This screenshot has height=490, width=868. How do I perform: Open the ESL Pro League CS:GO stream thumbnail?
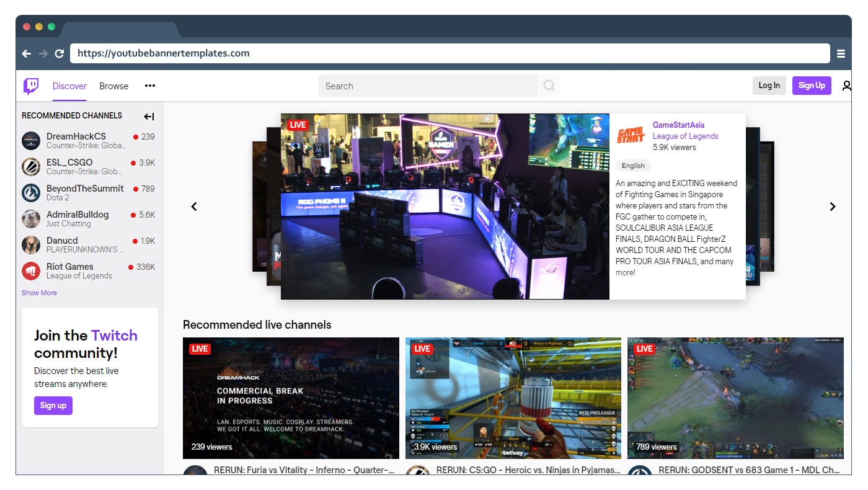click(x=513, y=398)
